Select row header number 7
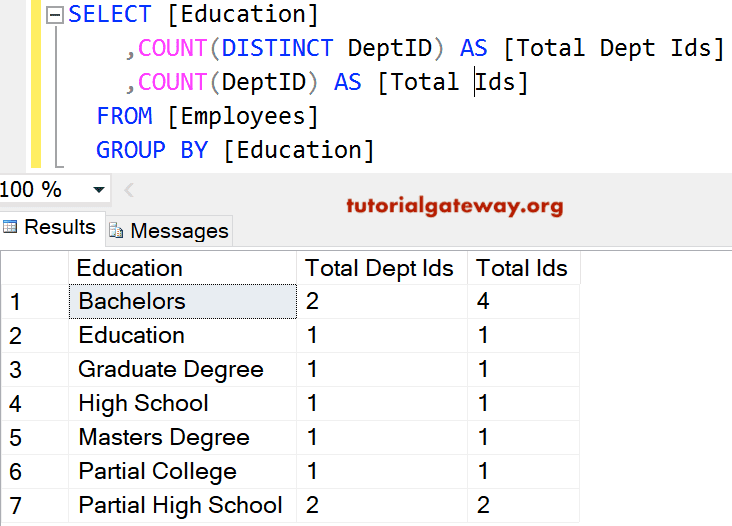The width and height of the screenshot is (732, 526). click(x=35, y=506)
